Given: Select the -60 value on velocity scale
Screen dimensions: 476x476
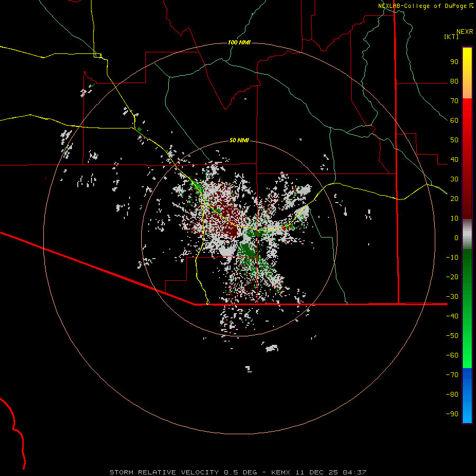Looking at the screenshot, I should (452, 355).
